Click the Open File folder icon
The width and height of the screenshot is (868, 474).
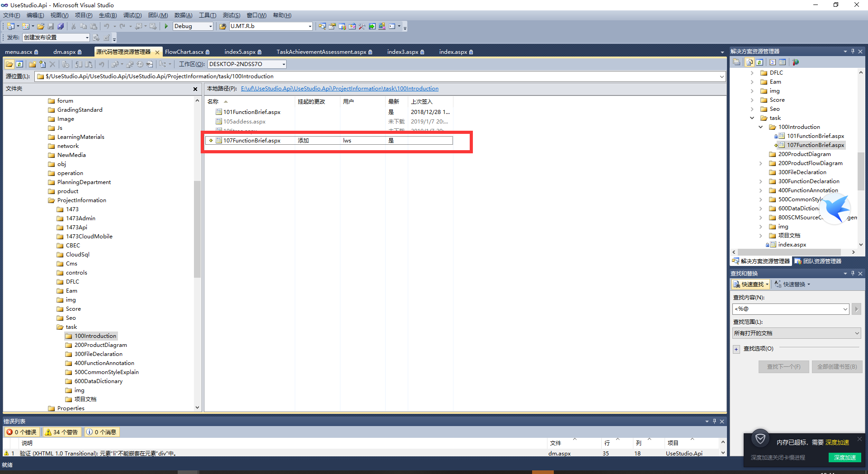41,26
